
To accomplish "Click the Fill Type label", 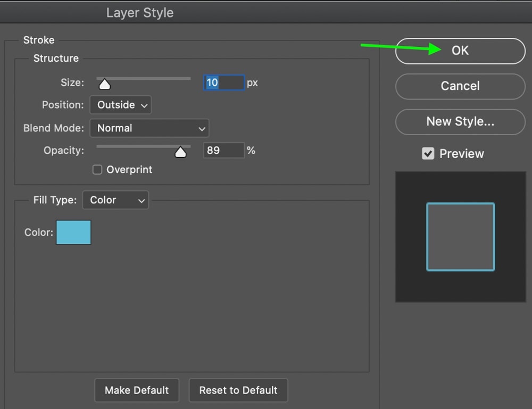I will coord(55,200).
